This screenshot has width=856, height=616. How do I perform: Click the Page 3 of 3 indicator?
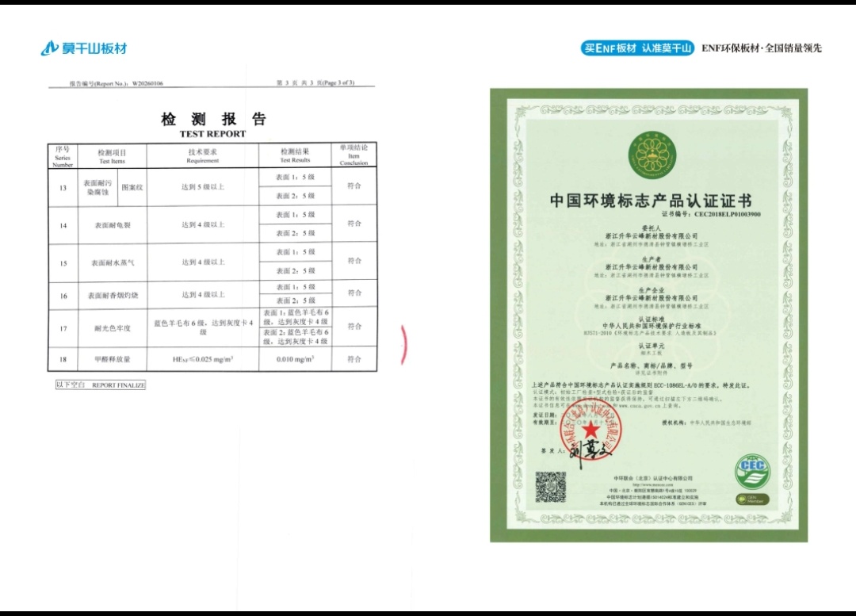click(x=338, y=83)
